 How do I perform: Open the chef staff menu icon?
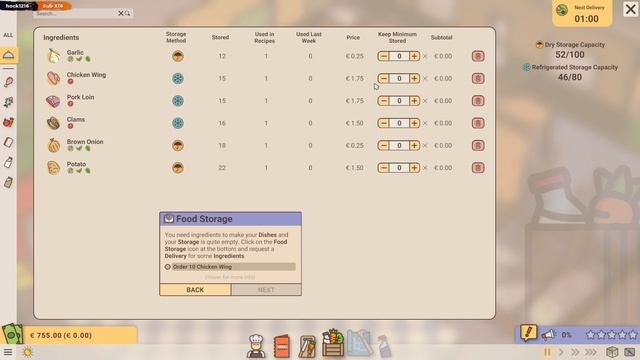(256, 346)
